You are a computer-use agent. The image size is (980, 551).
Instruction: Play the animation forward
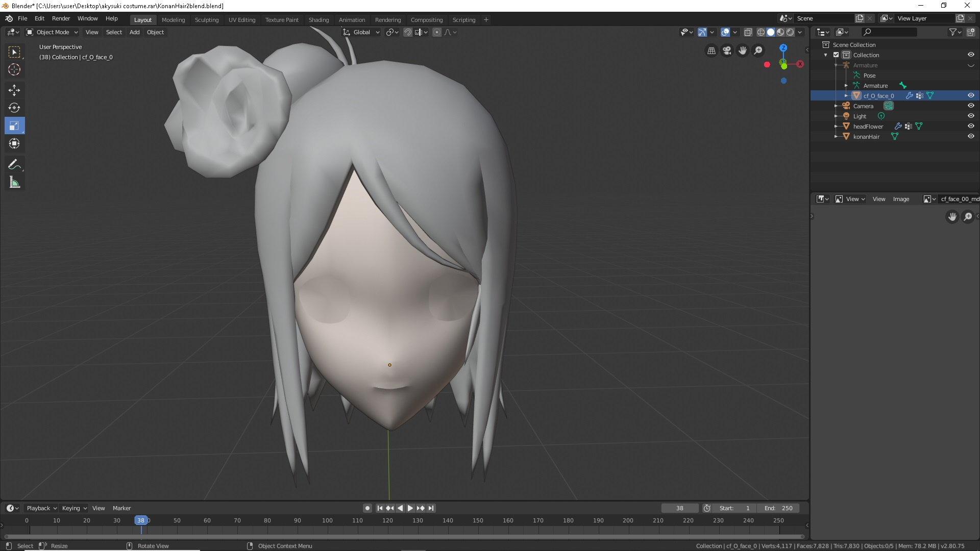pos(410,508)
